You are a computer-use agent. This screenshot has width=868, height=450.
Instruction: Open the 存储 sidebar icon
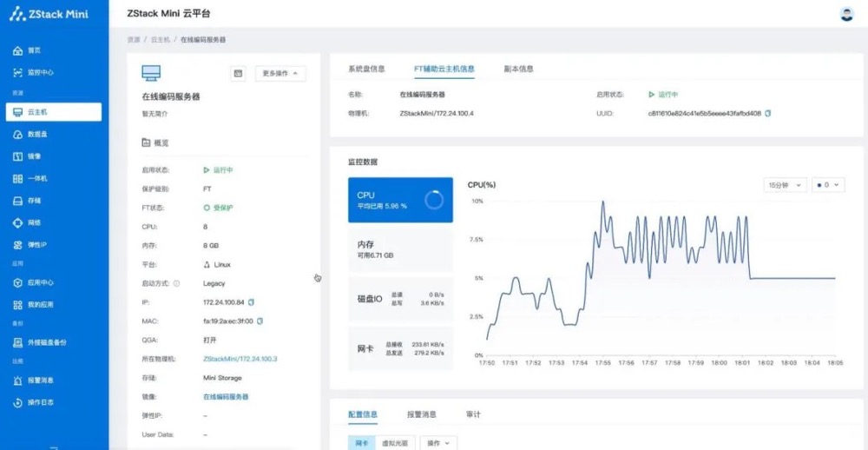point(17,201)
